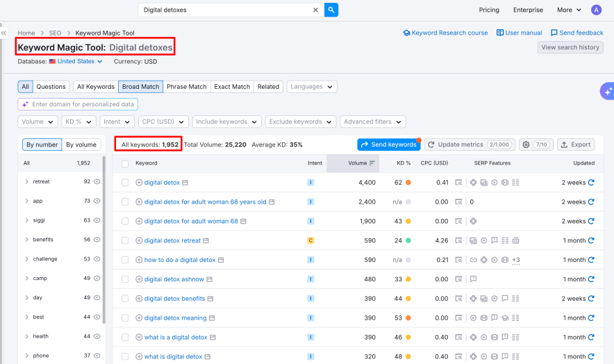The image size is (614, 364).
Task: Check the digital detox row checkbox
Action: (125, 183)
